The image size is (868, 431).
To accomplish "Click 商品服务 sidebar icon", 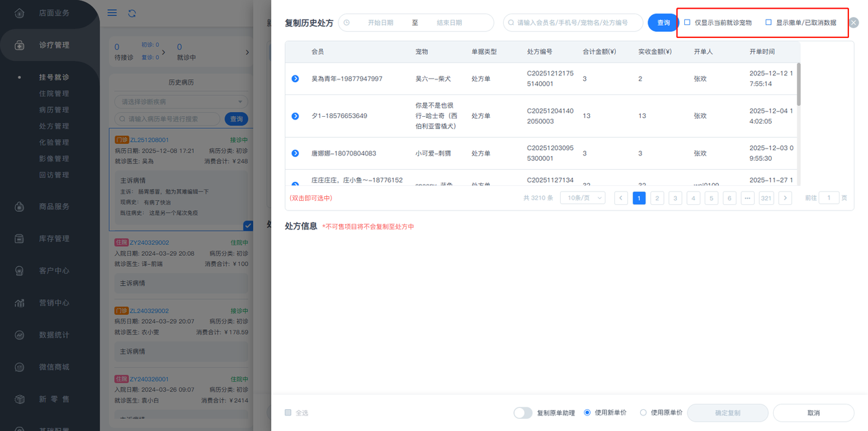I will coord(20,206).
